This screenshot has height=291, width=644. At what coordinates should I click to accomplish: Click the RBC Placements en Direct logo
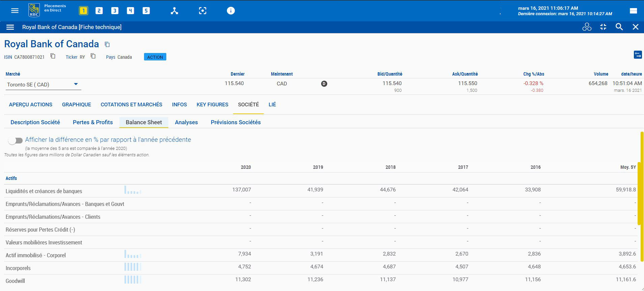[x=47, y=10]
